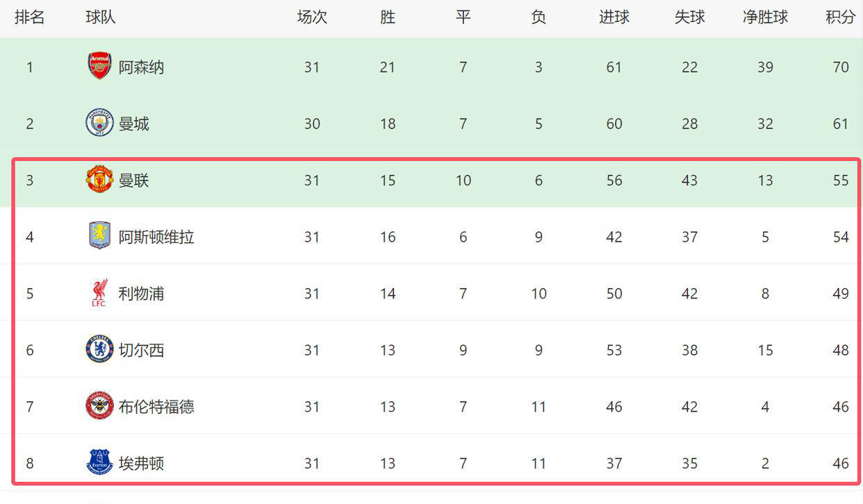Select 曼城 team name in row 2

click(x=134, y=124)
